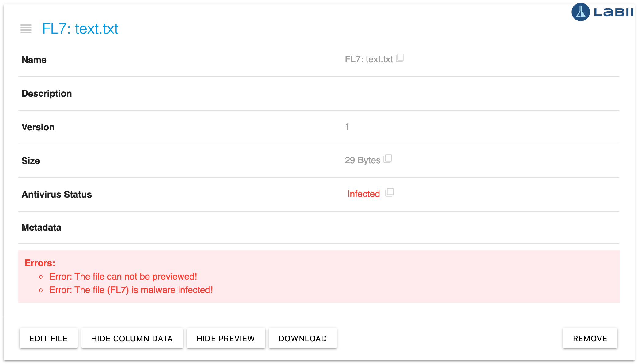This screenshot has width=637, height=364.
Task: Click HIDE COLUMN DATA button
Action: click(131, 338)
